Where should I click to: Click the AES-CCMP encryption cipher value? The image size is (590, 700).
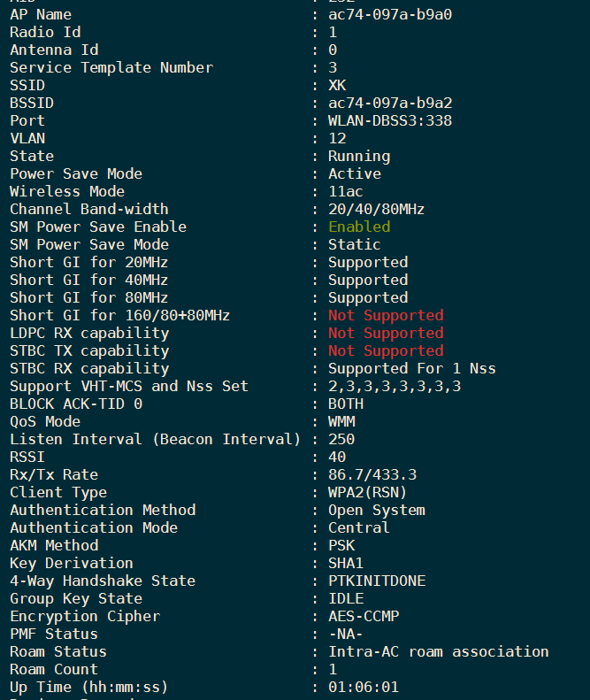click(364, 616)
